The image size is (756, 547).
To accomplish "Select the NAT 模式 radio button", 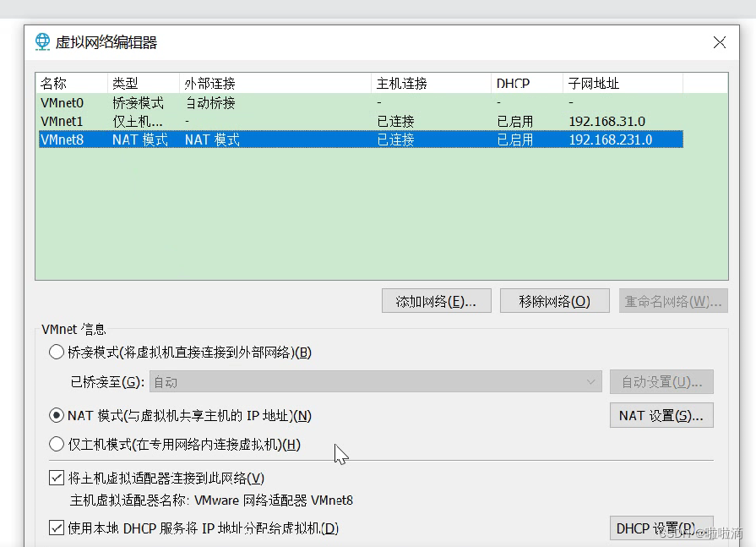I will point(57,415).
